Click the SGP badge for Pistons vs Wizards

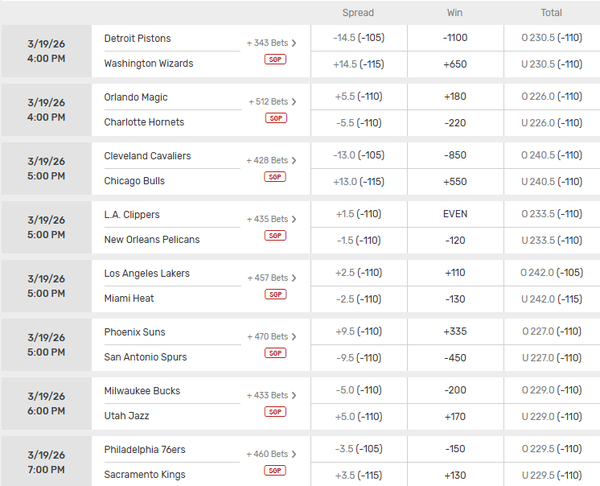tap(275, 60)
